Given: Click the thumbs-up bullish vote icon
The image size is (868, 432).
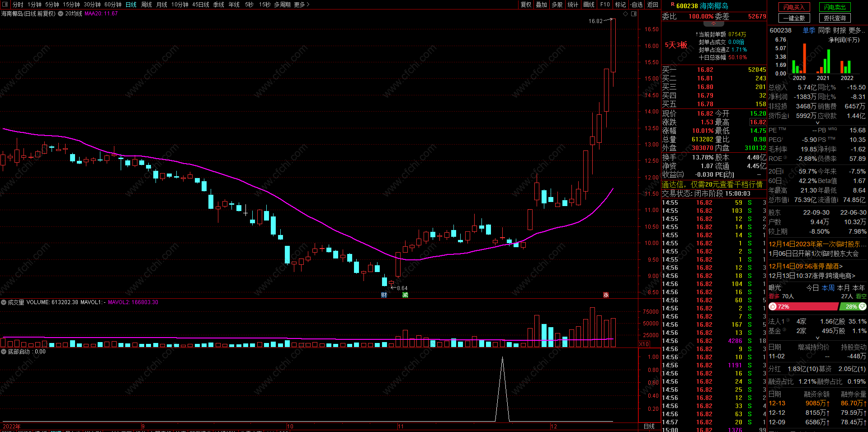Looking at the screenshot, I should (x=773, y=306).
